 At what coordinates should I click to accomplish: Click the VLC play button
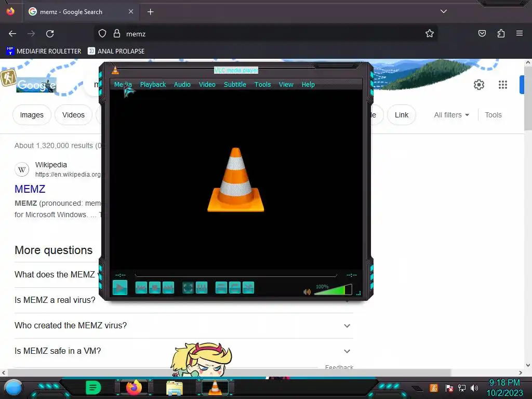coord(120,288)
